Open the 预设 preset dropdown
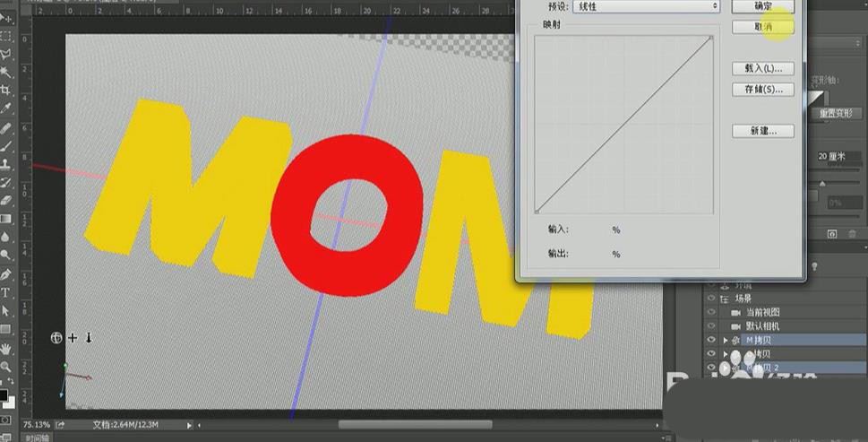This screenshot has width=868, height=442. click(x=647, y=6)
